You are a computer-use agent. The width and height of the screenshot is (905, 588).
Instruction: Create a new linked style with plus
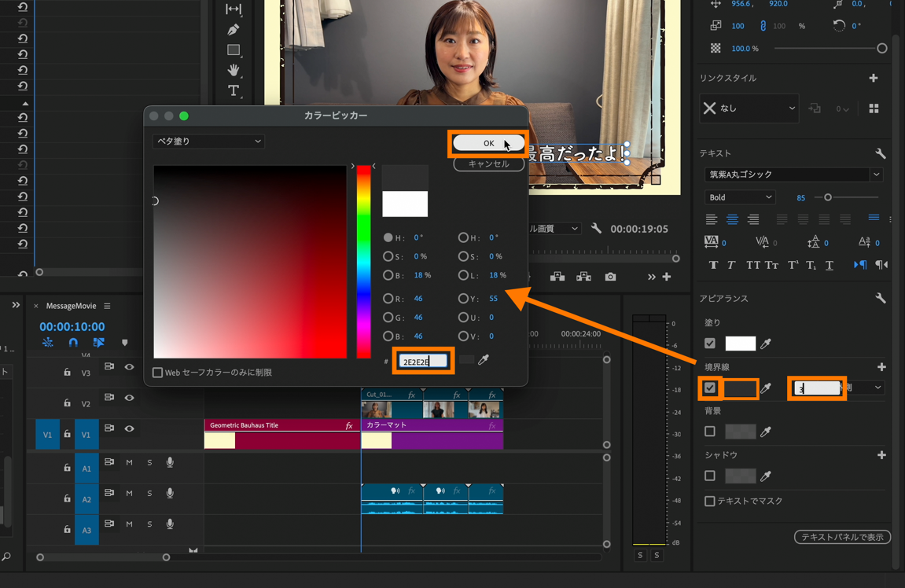(874, 78)
